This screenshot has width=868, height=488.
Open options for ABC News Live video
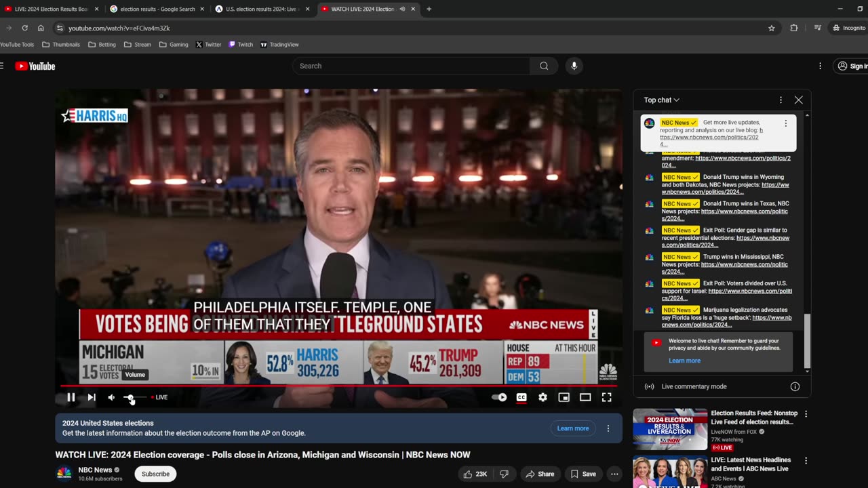(806, 460)
